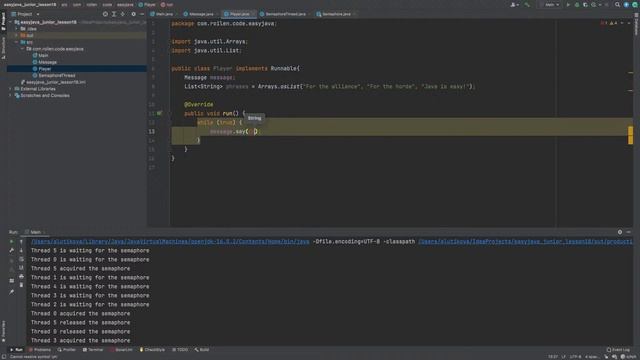Open the CheckStyle tool window

point(153,350)
